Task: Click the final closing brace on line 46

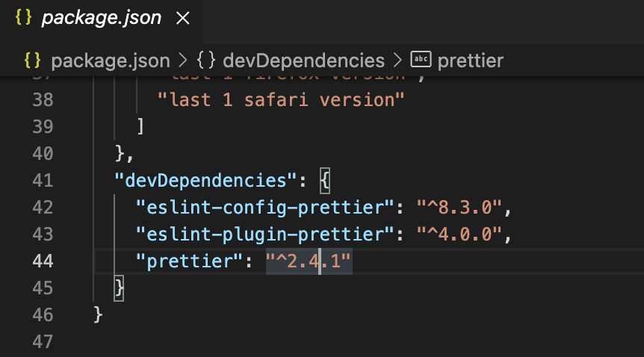Action: 98,315
